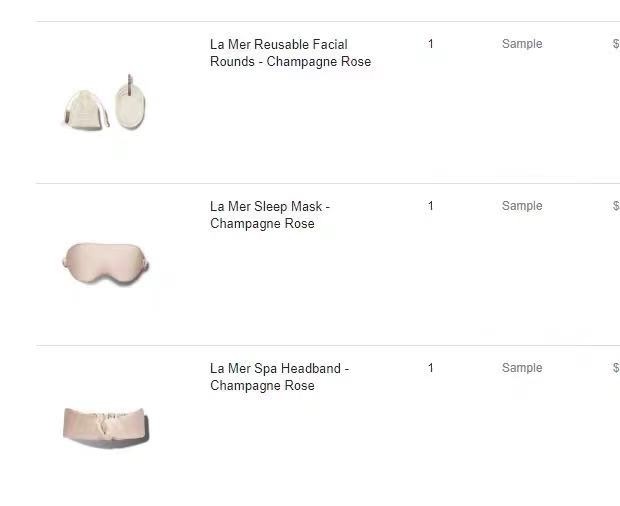
Task: Open 'La Mer Sleep Mask -' product title
Action: [x=270, y=206]
